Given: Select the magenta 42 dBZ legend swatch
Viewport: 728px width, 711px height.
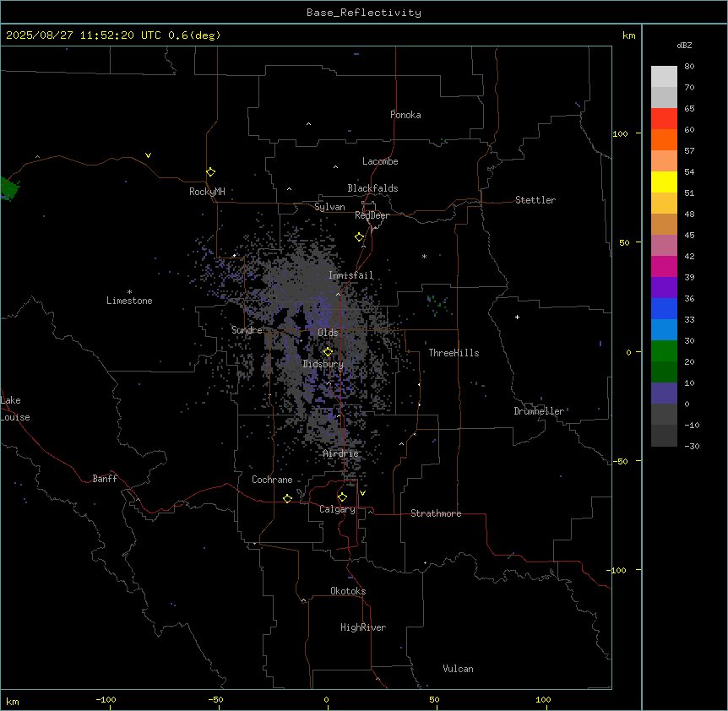Looking at the screenshot, I should pos(664,266).
